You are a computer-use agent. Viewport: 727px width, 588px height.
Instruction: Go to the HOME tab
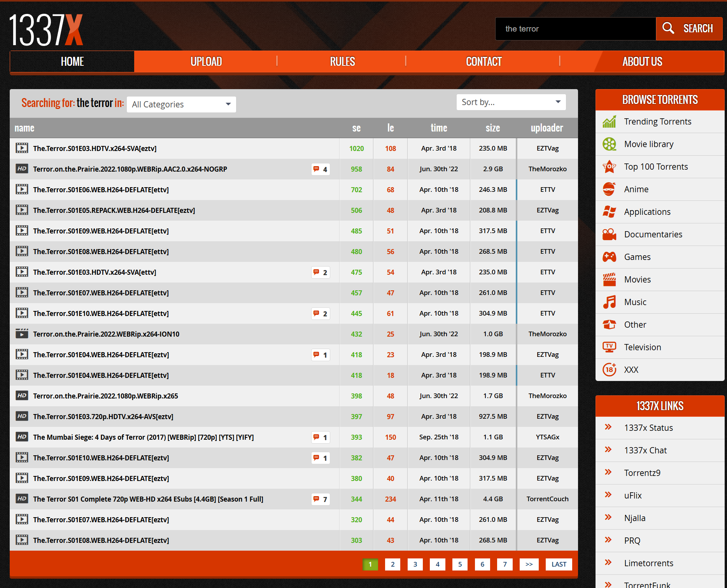click(x=72, y=61)
